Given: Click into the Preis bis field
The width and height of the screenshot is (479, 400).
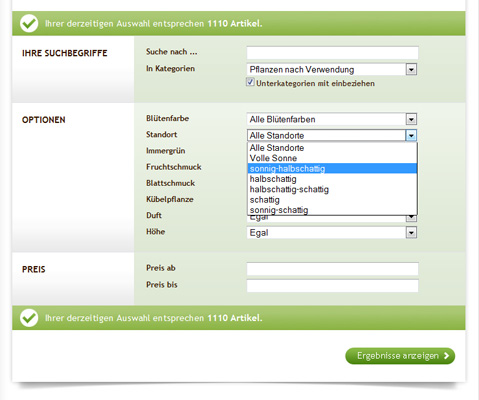Looking at the screenshot, I should click(x=332, y=286).
